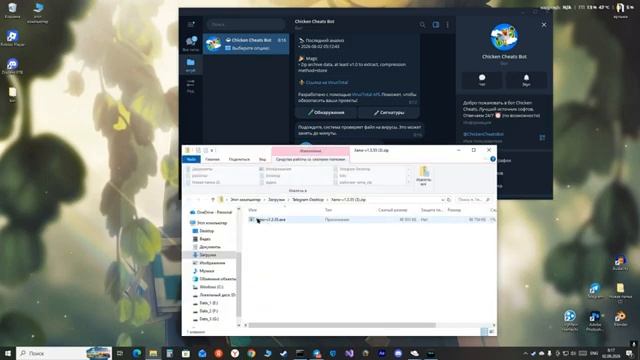Open the Chicken Cheats Bot chat in list
The width and height of the screenshot is (640, 360).
246,44
